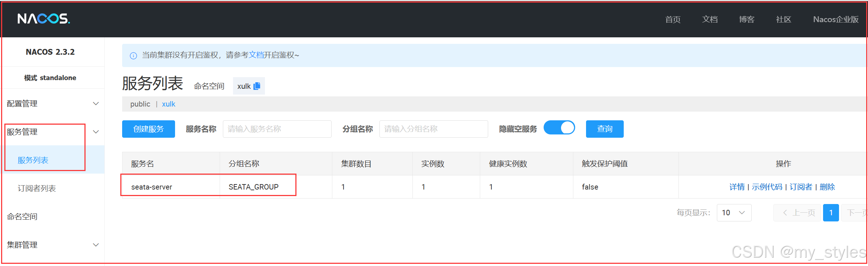The width and height of the screenshot is (868, 266).
Task: Select 订阅者列表 in the sidebar
Action: pyautogui.click(x=37, y=188)
